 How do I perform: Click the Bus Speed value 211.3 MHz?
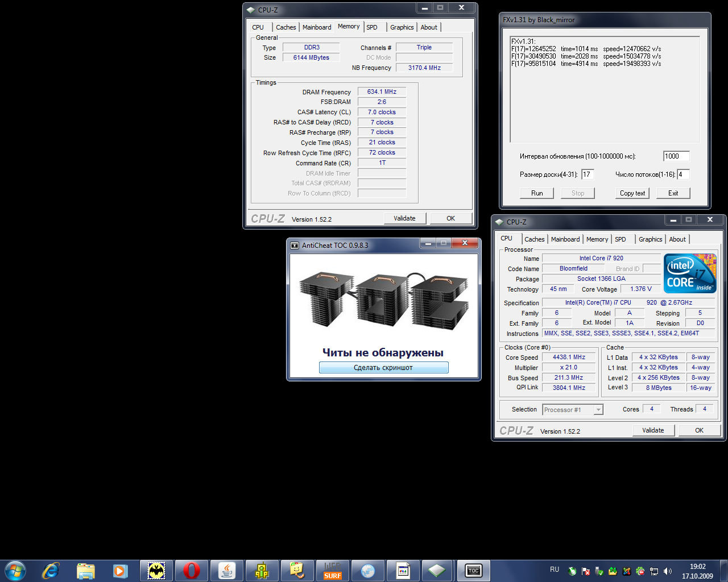(569, 377)
